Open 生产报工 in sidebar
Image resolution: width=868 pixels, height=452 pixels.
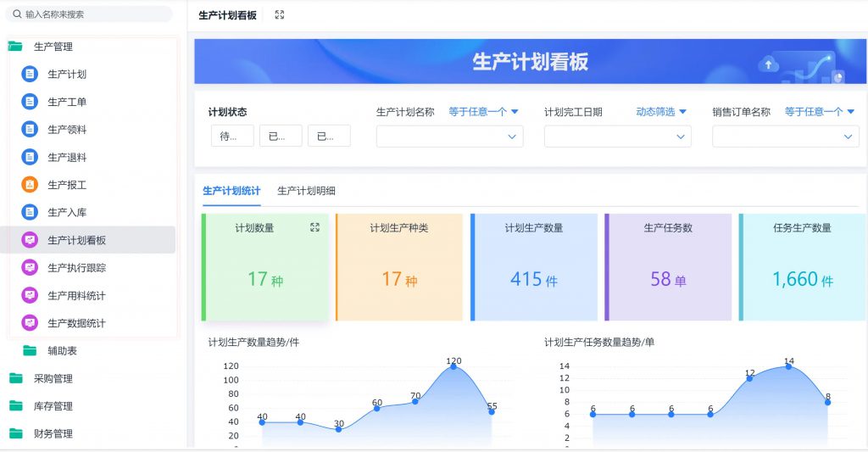[67, 185]
